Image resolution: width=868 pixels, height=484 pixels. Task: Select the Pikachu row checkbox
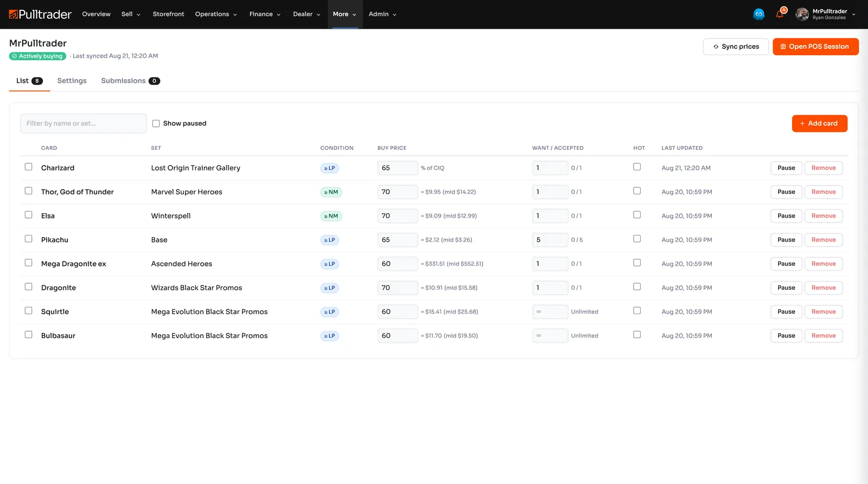[x=28, y=239]
